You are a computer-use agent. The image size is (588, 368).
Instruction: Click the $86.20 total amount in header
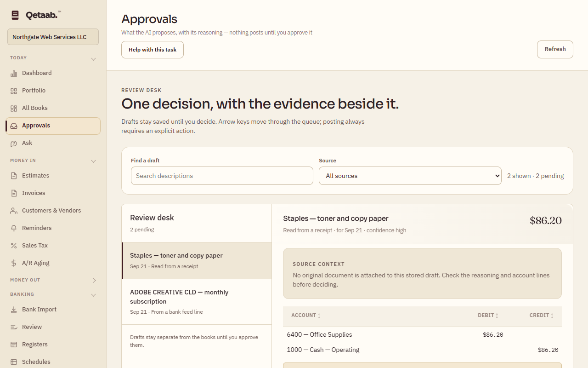point(546,220)
